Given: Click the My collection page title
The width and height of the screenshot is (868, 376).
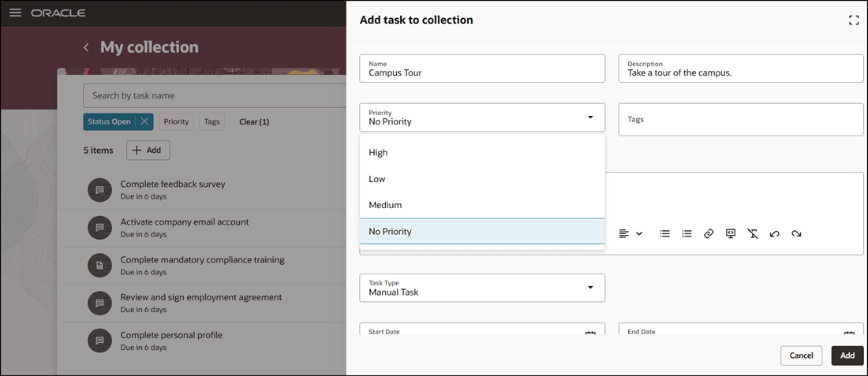Looking at the screenshot, I should point(149,47).
